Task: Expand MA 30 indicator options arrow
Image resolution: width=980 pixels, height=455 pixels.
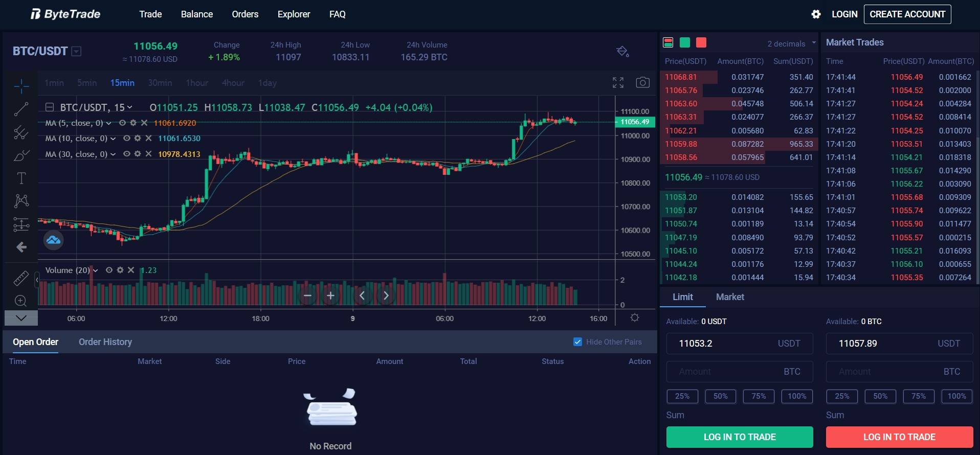Action: pyautogui.click(x=113, y=154)
